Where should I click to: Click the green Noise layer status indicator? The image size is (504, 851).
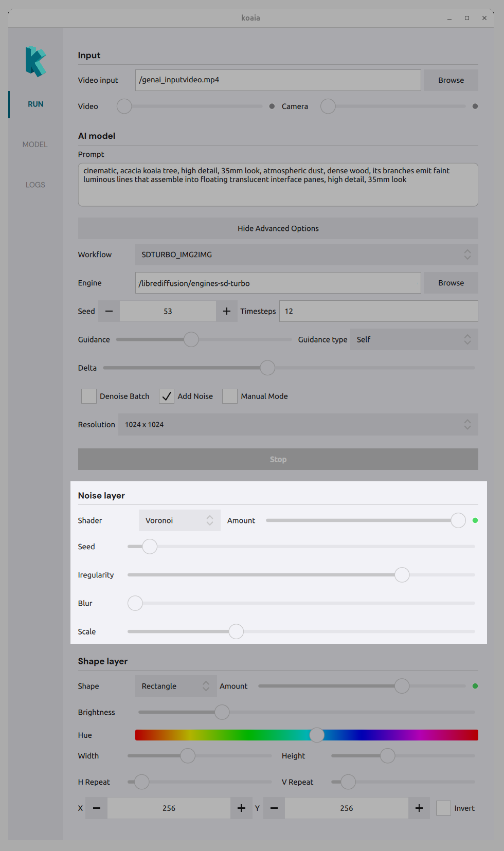475,520
